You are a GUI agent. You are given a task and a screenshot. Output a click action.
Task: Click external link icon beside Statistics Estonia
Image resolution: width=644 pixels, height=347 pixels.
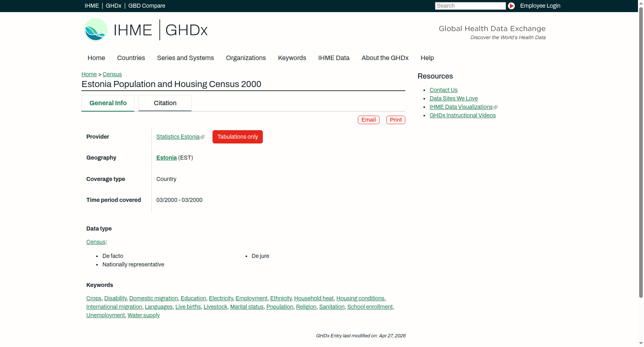[x=202, y=137]
